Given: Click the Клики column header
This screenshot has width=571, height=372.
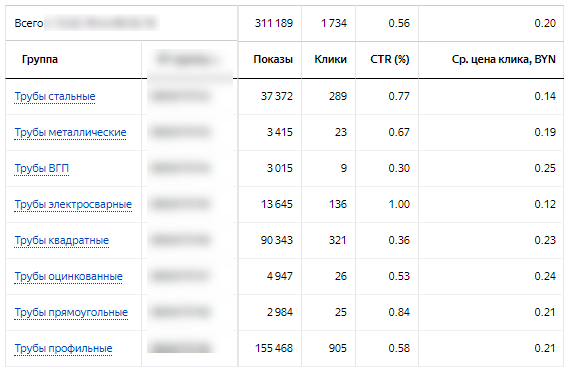Looking at the screenshot, I should point(331,59).
